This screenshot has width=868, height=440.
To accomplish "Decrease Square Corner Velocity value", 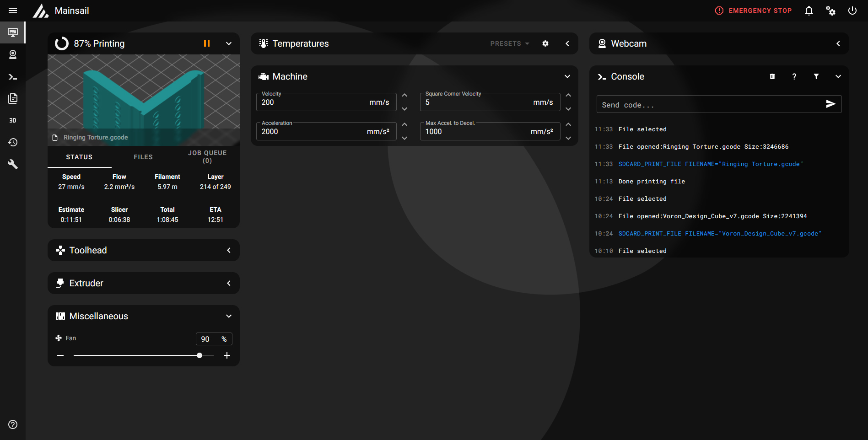I will point(568,109).
